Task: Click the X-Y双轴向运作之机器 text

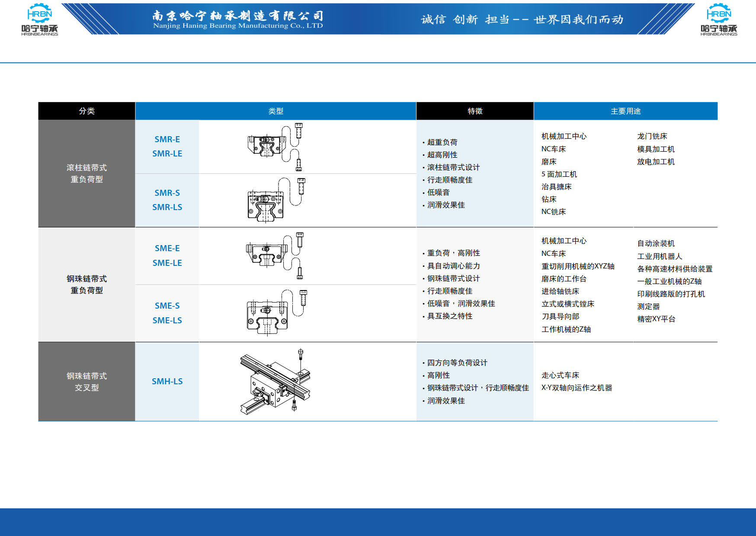Action: 577,388
